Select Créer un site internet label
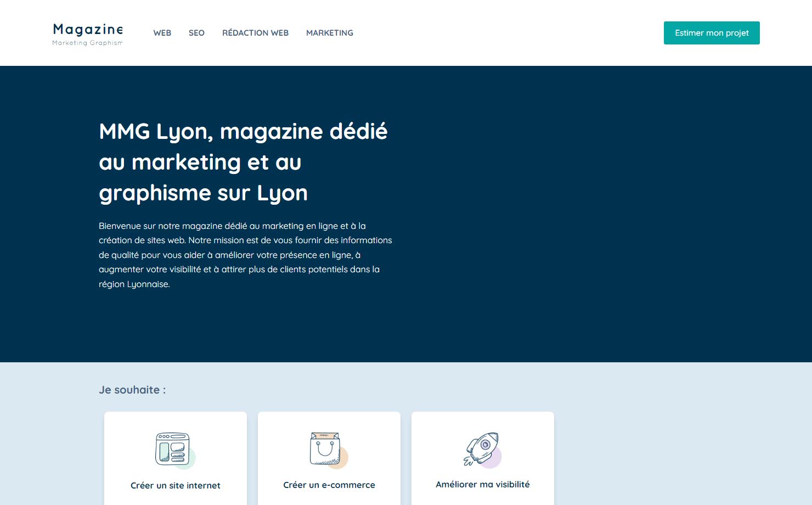This screenshot has height=505, width=812. coord(176,485)
